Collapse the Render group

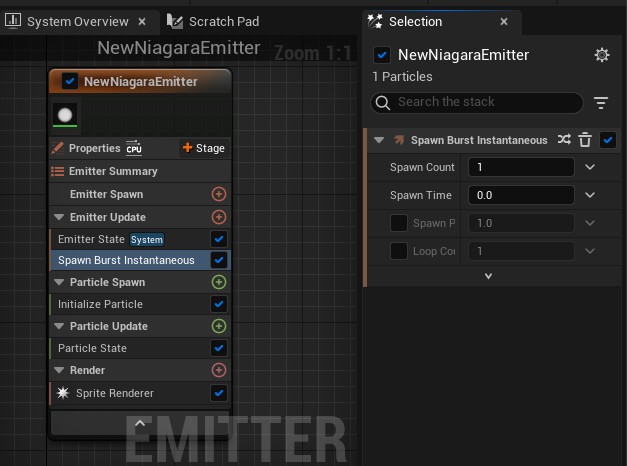tap(59, 370)
